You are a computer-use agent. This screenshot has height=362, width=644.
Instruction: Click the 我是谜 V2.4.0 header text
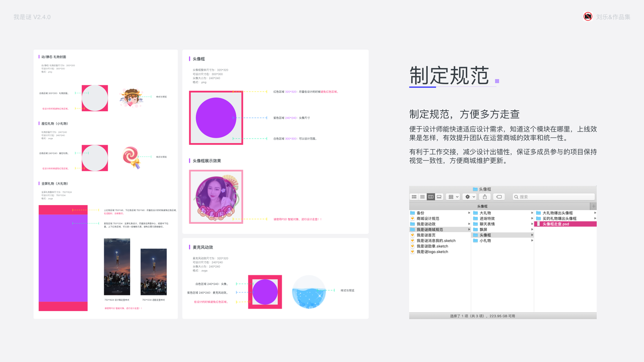coord(32,17)
